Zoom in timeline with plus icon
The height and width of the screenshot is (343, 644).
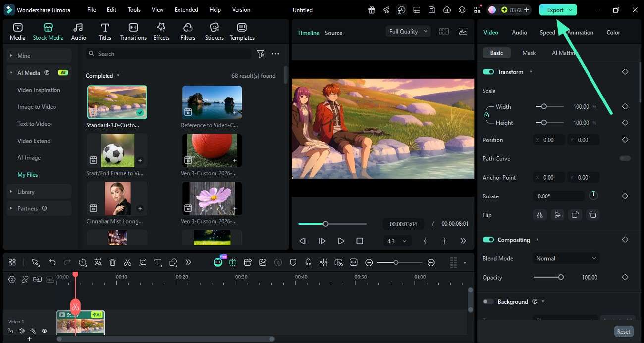pos(431,262)
